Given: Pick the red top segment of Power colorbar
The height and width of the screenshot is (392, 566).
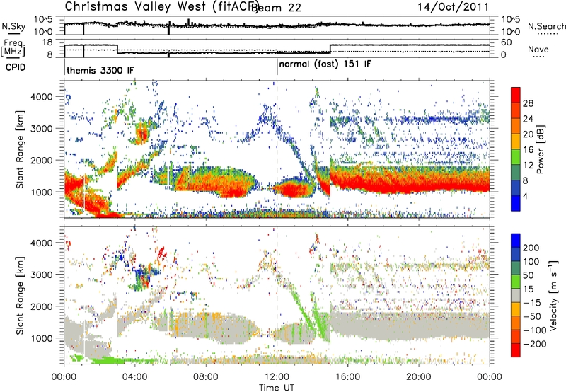Looking at the screenshot, I should pos(516,95).
